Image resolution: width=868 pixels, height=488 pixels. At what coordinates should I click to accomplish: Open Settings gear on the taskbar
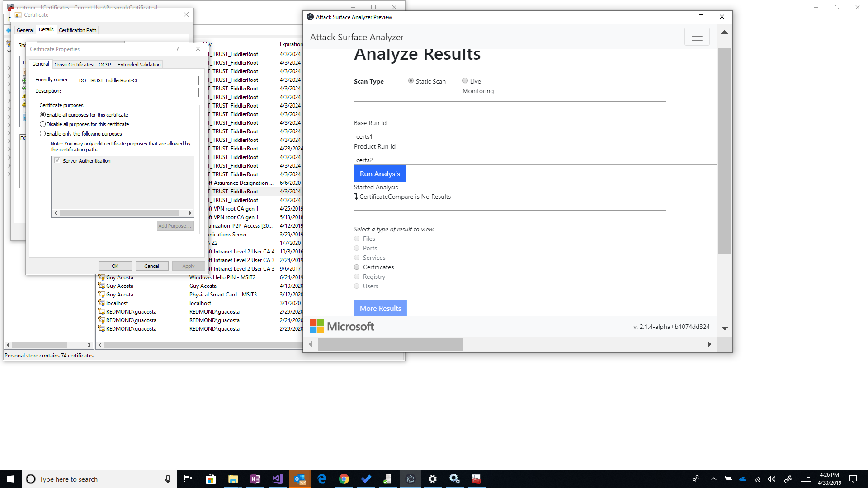tap(433, 479)
